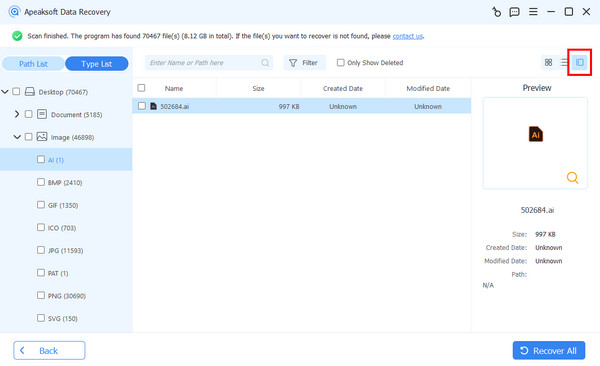Switch to Path List tab

(33, 64)
